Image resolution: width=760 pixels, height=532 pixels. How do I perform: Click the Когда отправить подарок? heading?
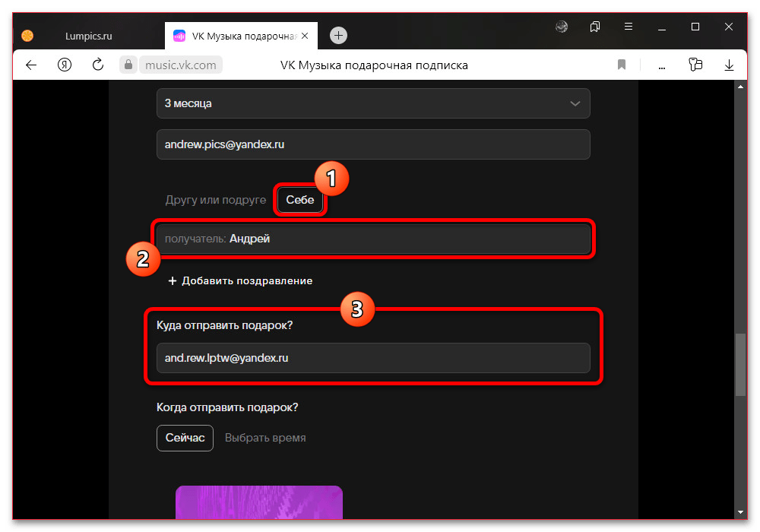point(226,407)
